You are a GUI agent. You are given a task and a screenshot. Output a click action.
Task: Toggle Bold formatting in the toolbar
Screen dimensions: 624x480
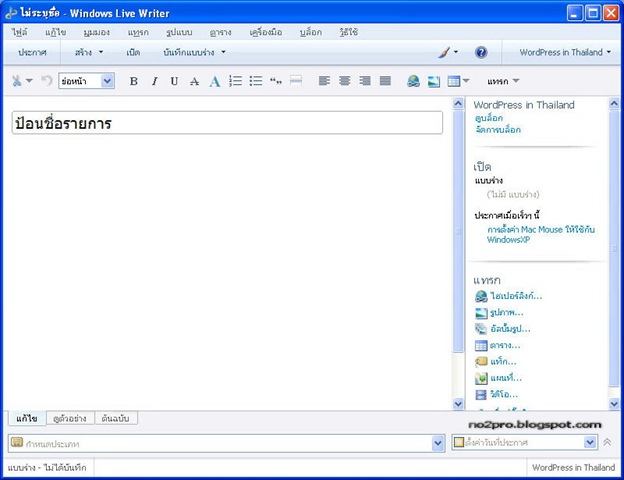134,81
